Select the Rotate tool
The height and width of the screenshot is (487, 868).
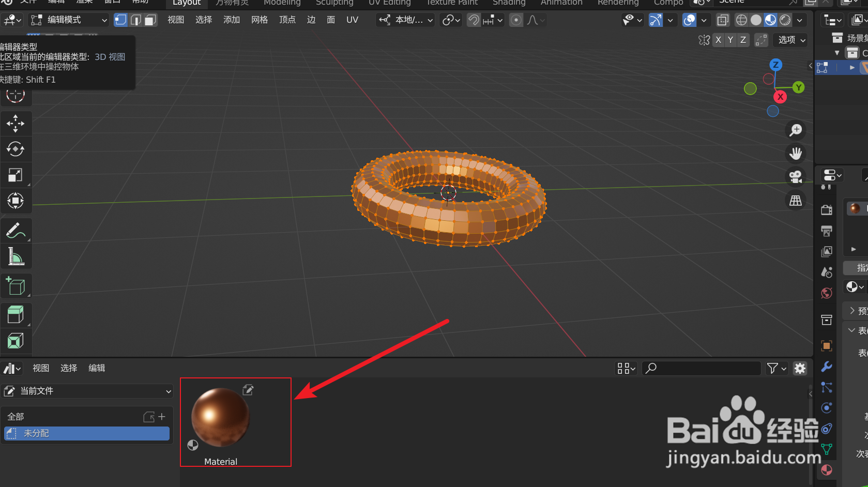16,149
